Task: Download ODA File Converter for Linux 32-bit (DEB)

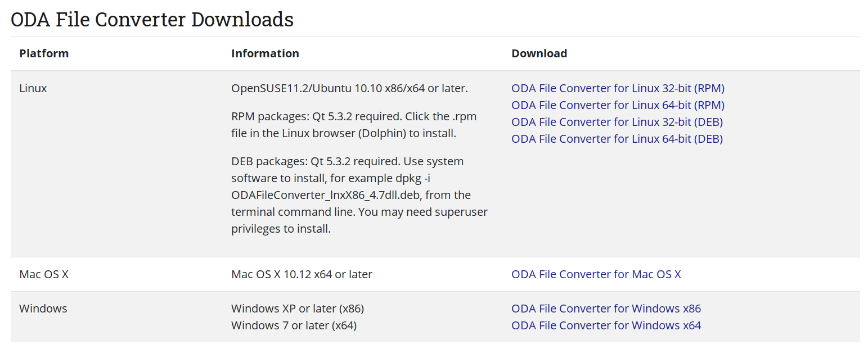Action: click(x=617, y=122)
